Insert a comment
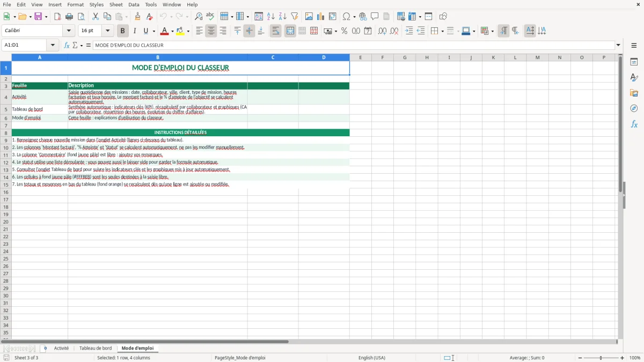This screenshot has height=362, width=644. (375, 17)
